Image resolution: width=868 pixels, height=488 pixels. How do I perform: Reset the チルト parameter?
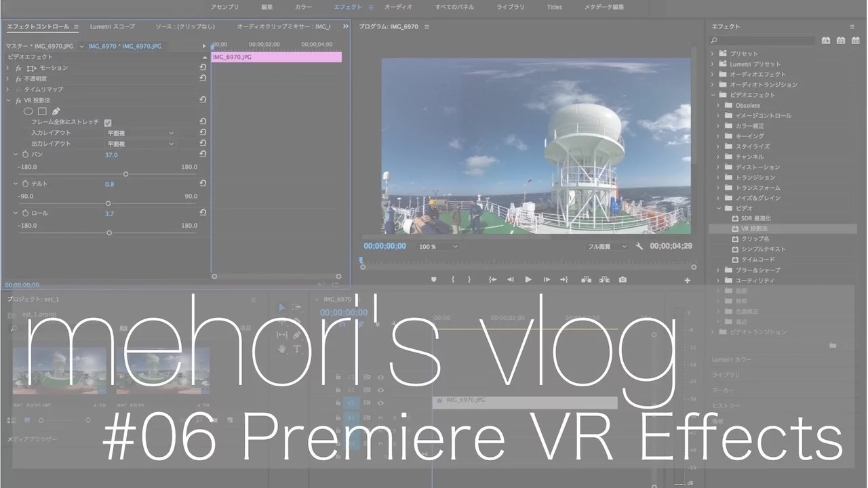click(203, 184)
